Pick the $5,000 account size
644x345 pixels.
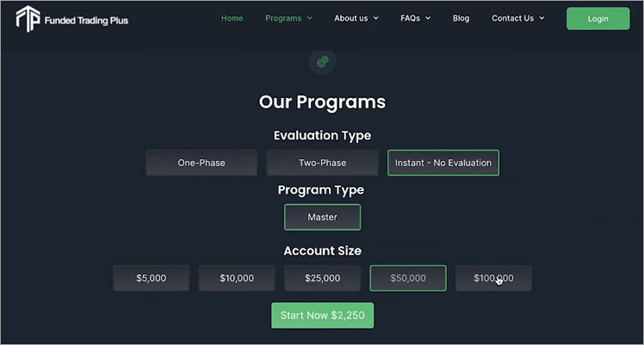[x=151, y=278]
